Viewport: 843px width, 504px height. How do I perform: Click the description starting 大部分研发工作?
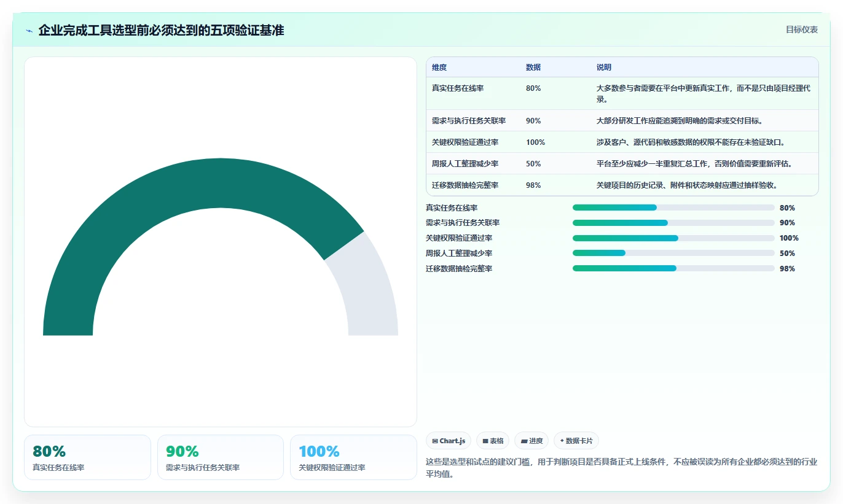[x=680, y=121]
